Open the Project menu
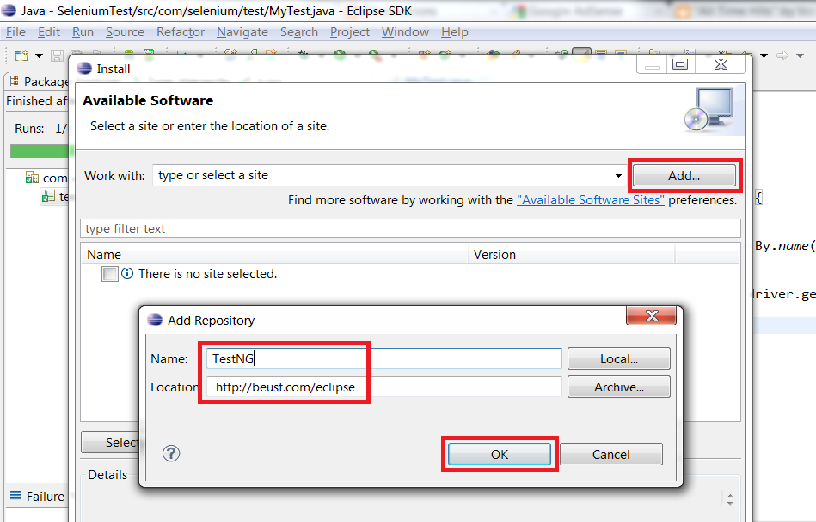 pyautogui.click(x=350, y=32)
